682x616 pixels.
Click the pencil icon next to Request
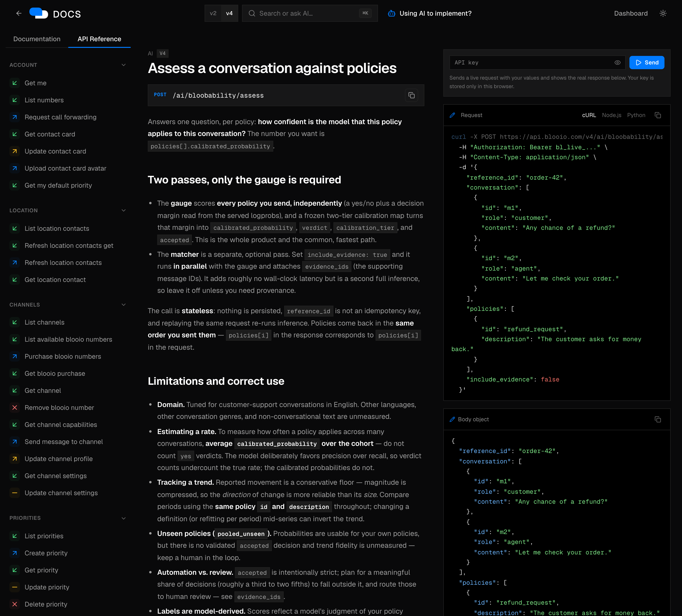[x=452, y=115]
